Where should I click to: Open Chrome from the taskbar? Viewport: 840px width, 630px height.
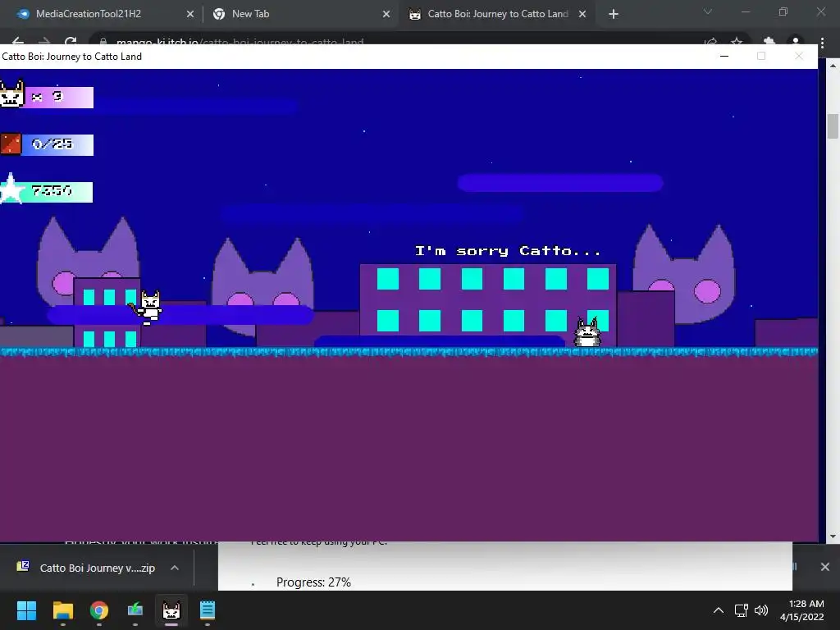(x=99, y=610)
